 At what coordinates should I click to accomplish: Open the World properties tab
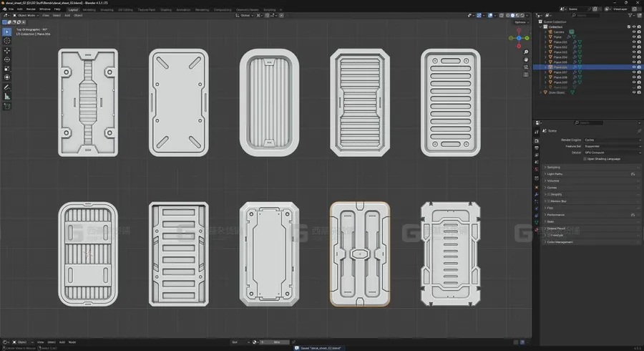[x=537, y=169]
